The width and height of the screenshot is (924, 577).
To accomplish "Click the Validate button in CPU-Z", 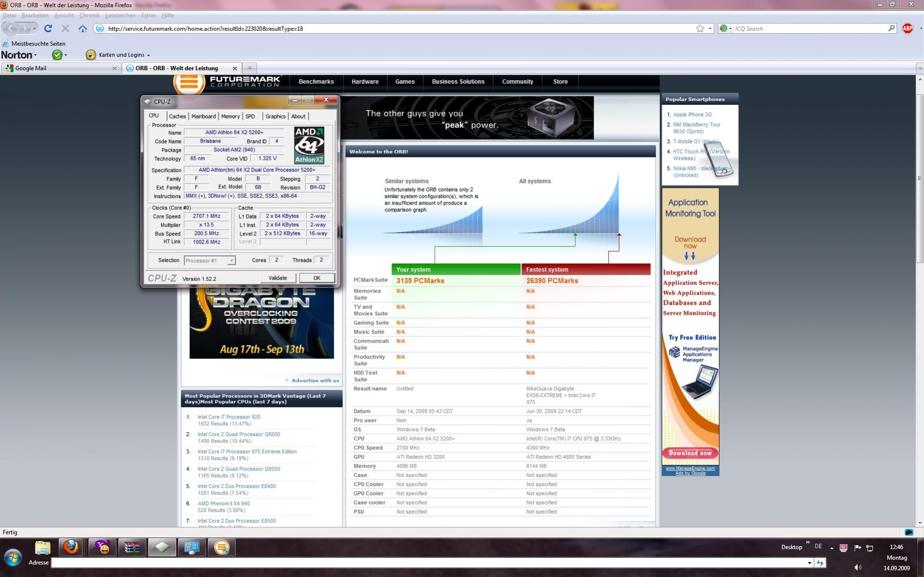I will point(277,278).
